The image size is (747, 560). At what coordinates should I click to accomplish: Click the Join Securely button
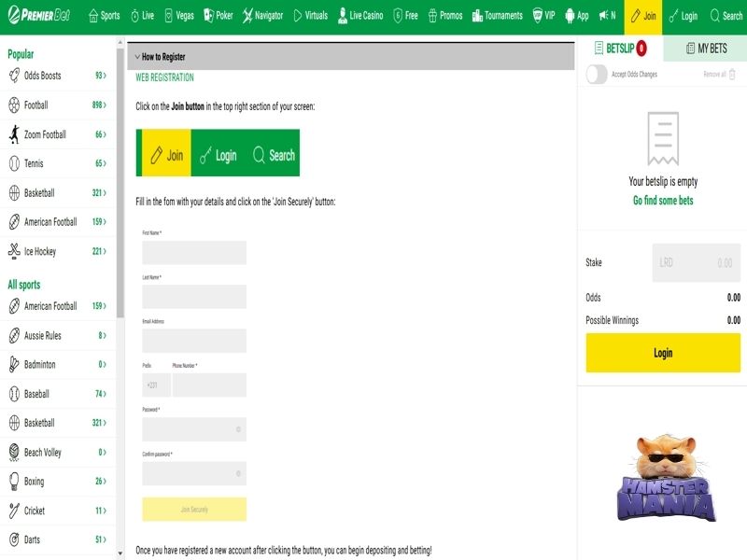[194, 510]
